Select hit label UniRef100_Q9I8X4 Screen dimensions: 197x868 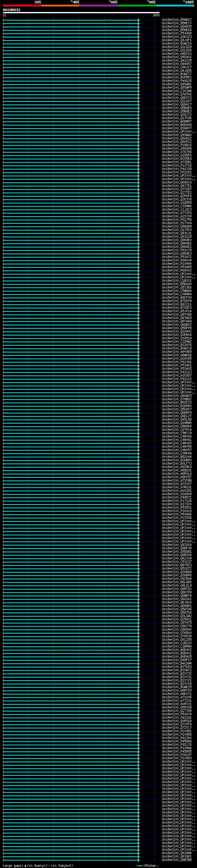[177, 545]
